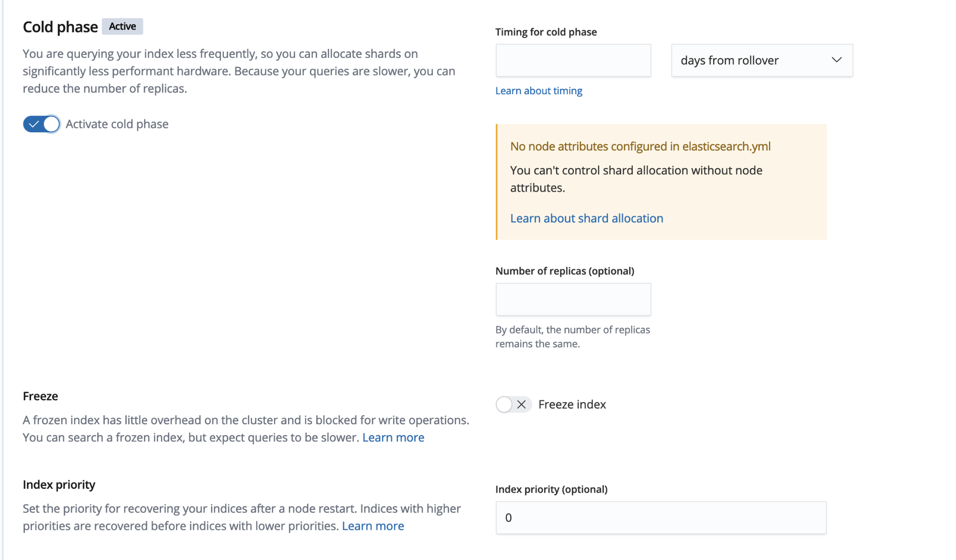Image resolution: width=956 pixels, height=560 pixels.
Task: Click the Index priority field showing 0
Action: (x=660, y=518)
